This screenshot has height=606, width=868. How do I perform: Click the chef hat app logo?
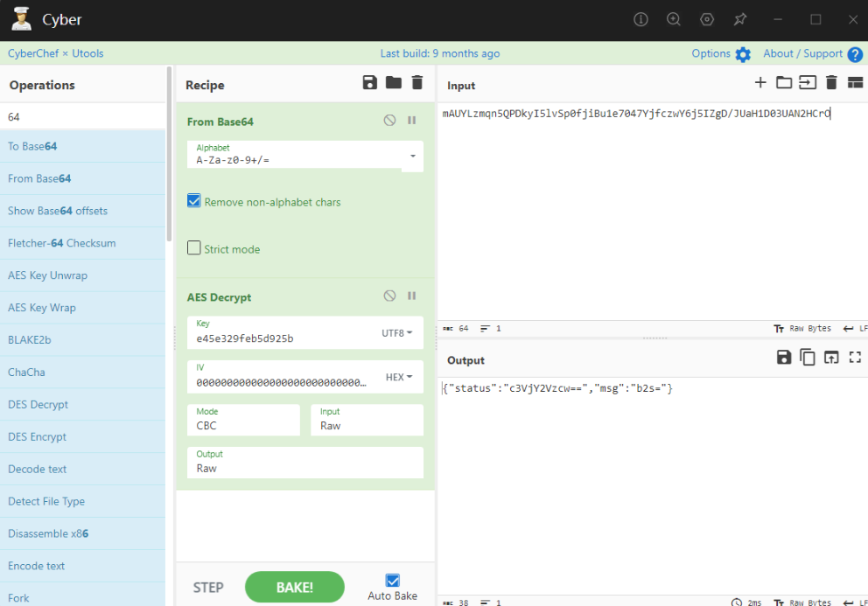[x=22, y=19]
